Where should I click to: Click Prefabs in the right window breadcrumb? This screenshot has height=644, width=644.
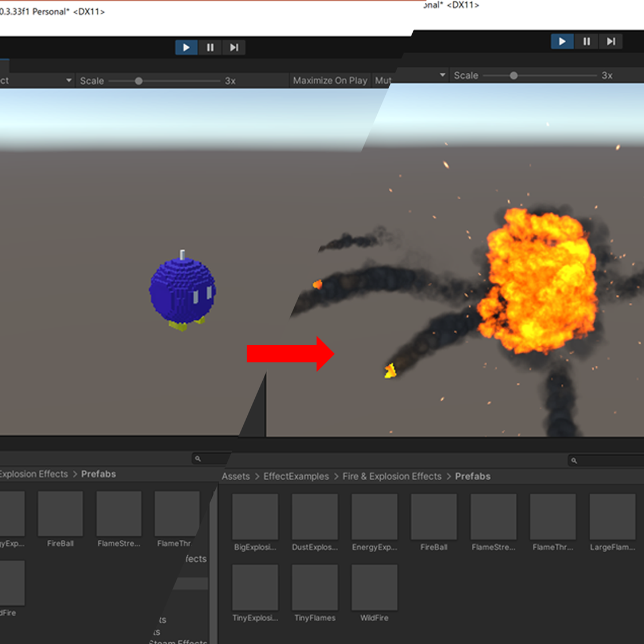(473, 476)
